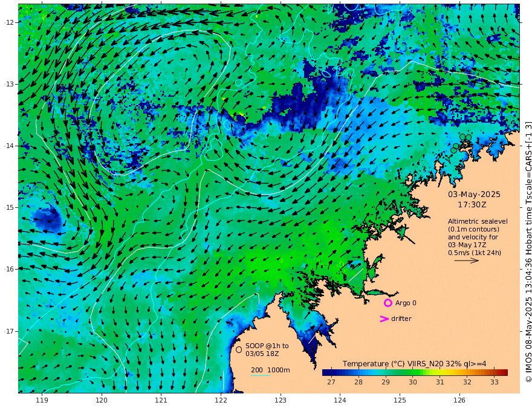
Task: Click the cyan 200m contour legend line
Action: (260, 375)
